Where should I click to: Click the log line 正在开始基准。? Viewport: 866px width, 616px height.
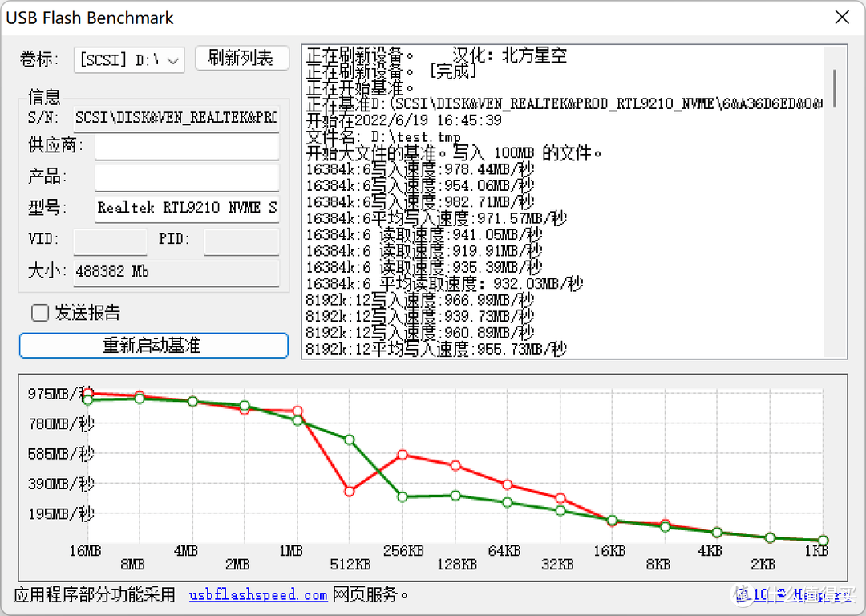coord(360,87)
